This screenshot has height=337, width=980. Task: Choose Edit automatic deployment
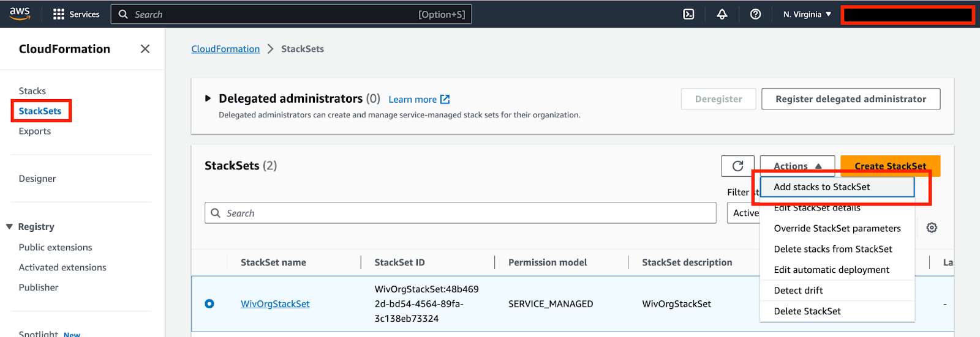(837, 270)
